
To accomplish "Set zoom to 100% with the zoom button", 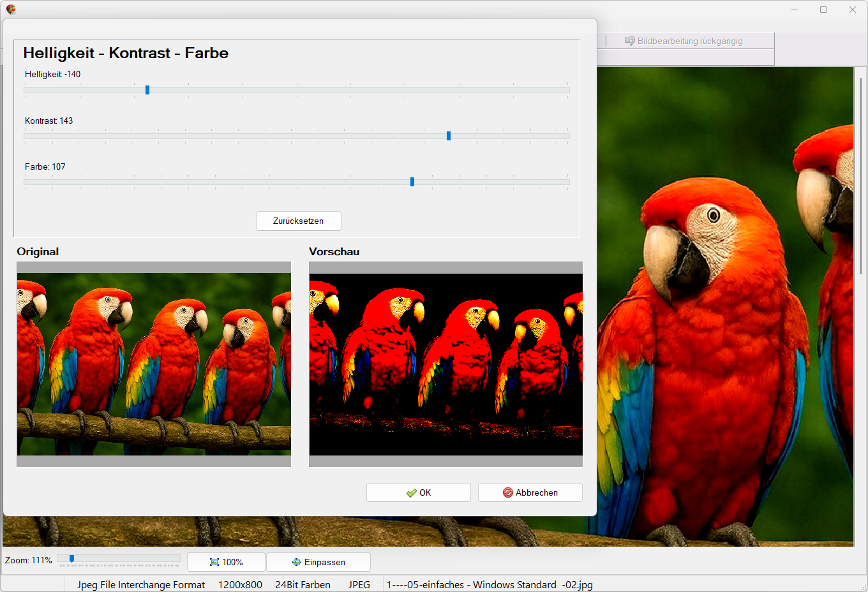I will tap(226, 562).
